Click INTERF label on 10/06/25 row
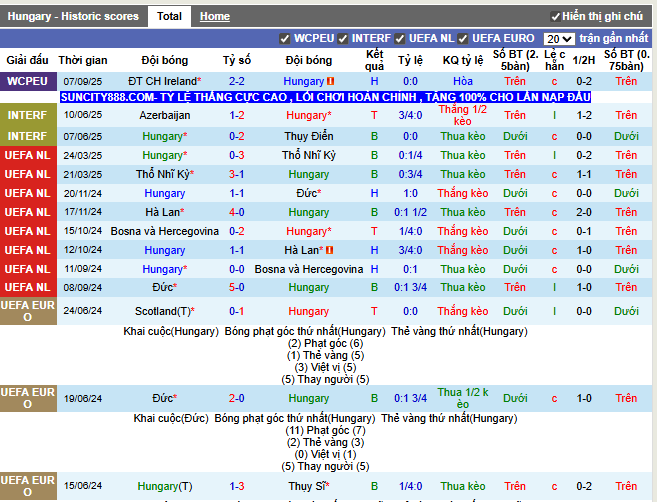 tap(28, 115)
